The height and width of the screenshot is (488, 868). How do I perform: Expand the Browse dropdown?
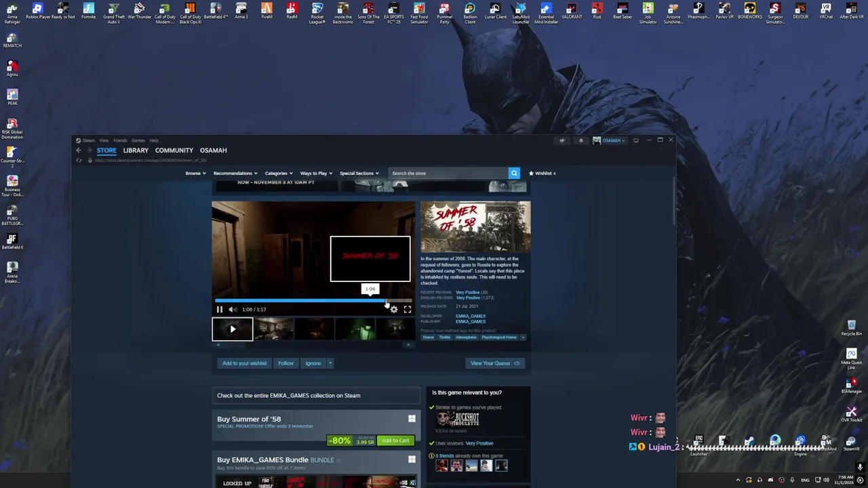(x=195, y=173)
